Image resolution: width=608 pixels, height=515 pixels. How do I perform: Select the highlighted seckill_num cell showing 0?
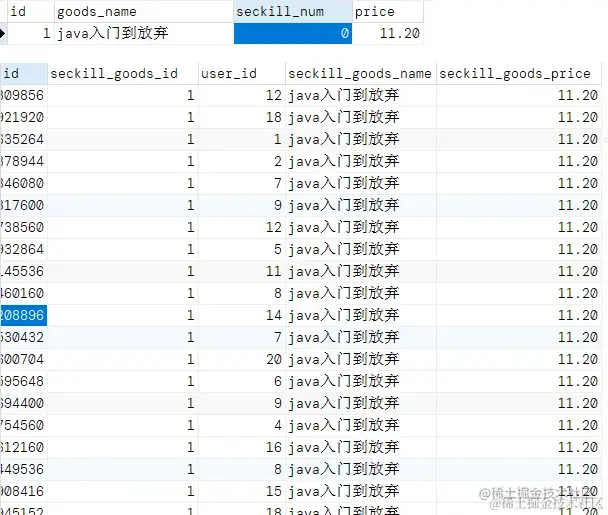293,33
